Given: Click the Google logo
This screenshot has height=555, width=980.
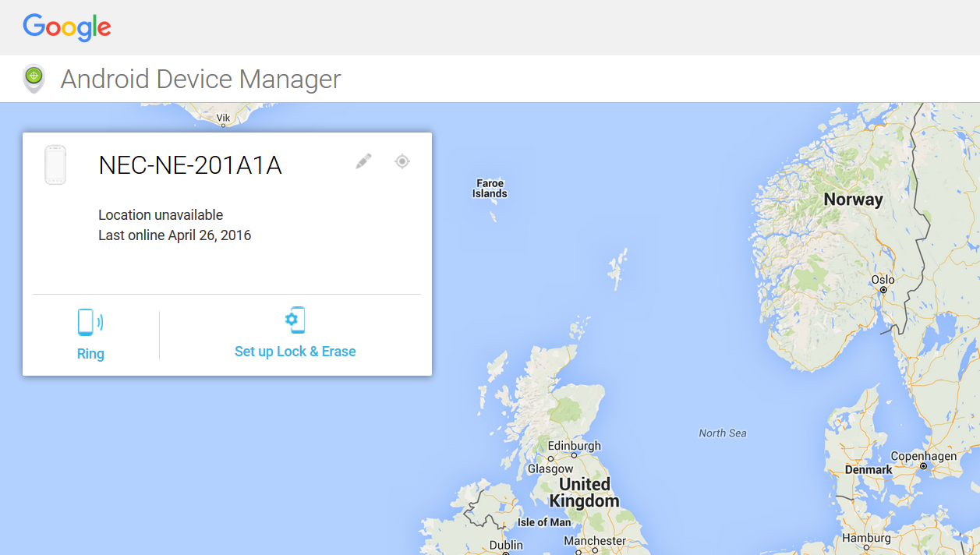Looking at the screenshot, I should tap(67, 27).
